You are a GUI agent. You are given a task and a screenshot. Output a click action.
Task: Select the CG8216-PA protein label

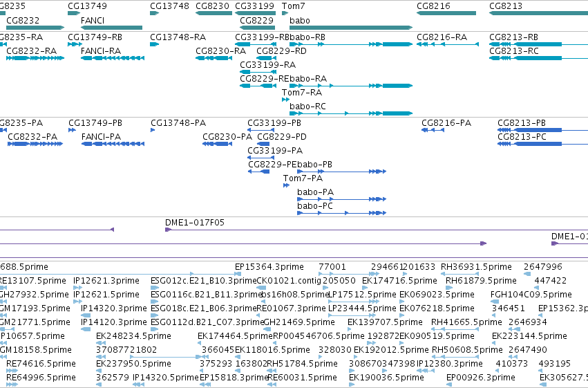[x=446, y=123]
